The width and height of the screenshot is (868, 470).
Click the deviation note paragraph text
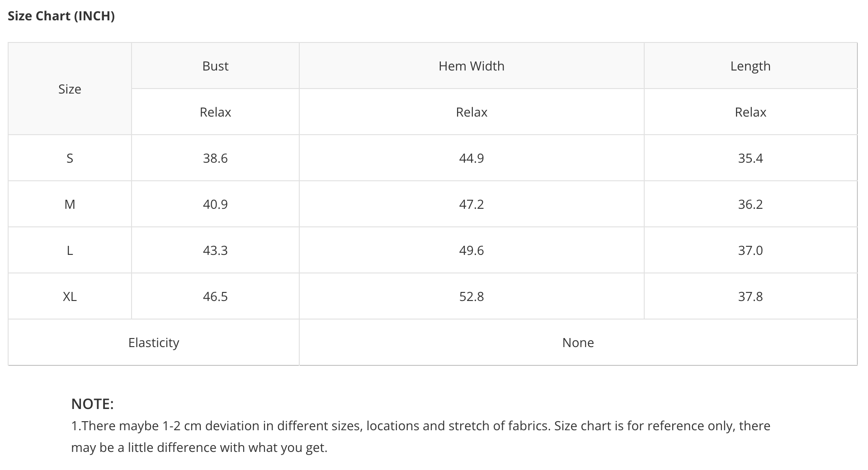[420, 437]
